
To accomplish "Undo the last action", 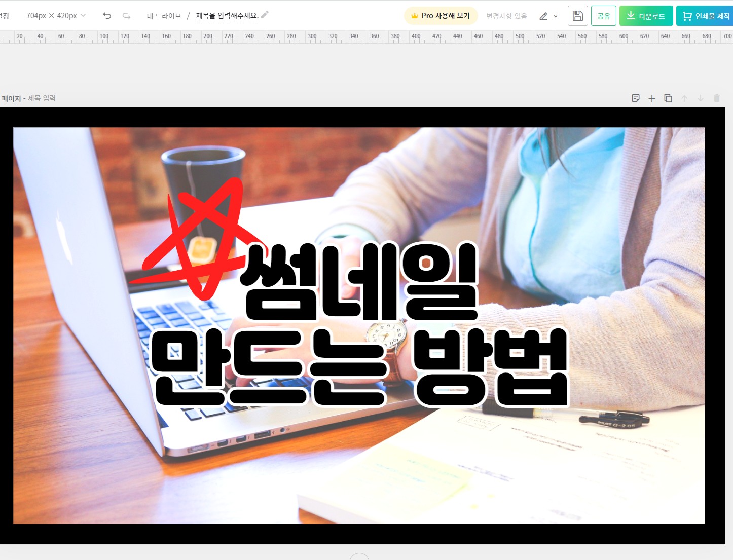I will click(x=106, y=16).
